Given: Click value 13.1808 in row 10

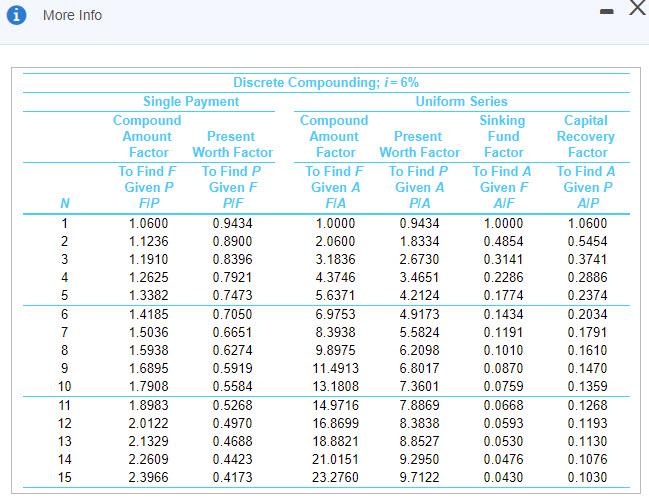Looking at the screenshot, I should click(336, 386).
